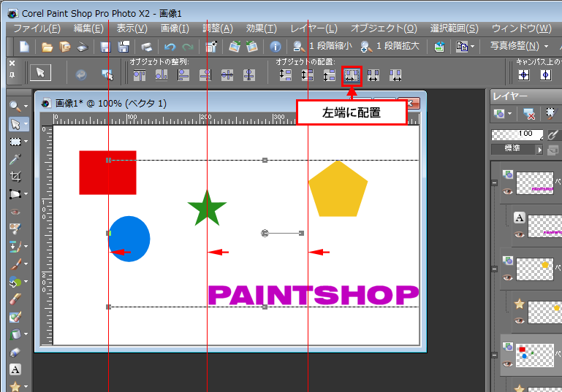Select the Crop tool
Screen dimensions: 562x392
pyautogui.click(x=15, y=177)
